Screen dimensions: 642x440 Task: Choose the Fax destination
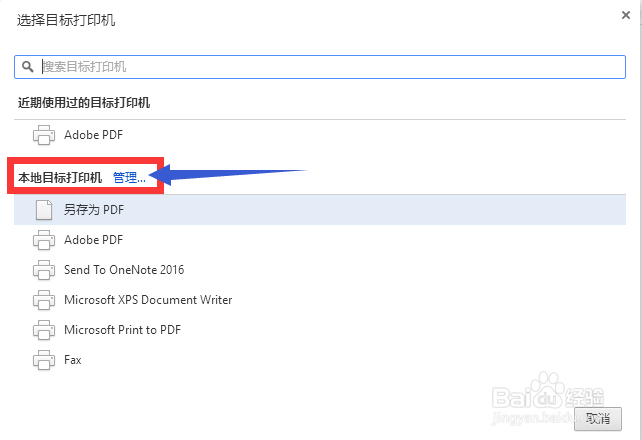73,360
